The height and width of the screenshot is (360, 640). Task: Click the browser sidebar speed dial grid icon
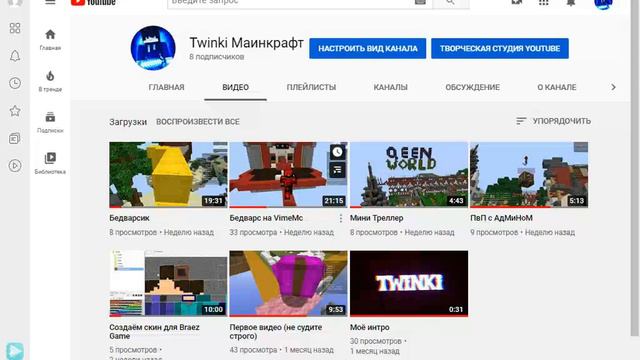click(15, 28)
